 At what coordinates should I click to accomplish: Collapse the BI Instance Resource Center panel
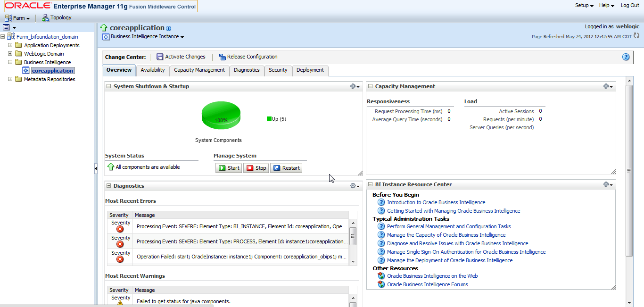[370, 184]
